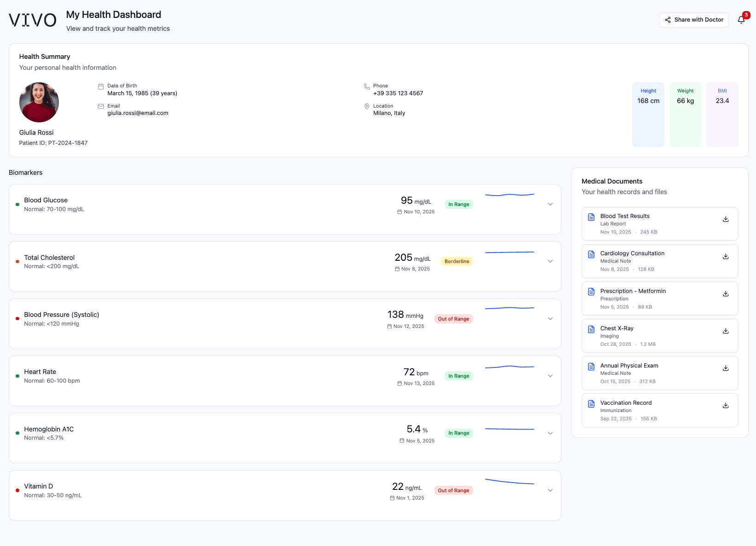756x546 pixels.
Task: Click Giulia Rossi's profile photo
Action: coord(39,102)
